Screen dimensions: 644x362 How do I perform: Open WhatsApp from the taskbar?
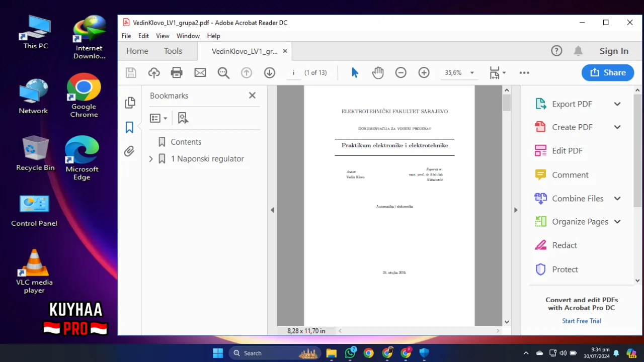350,353
